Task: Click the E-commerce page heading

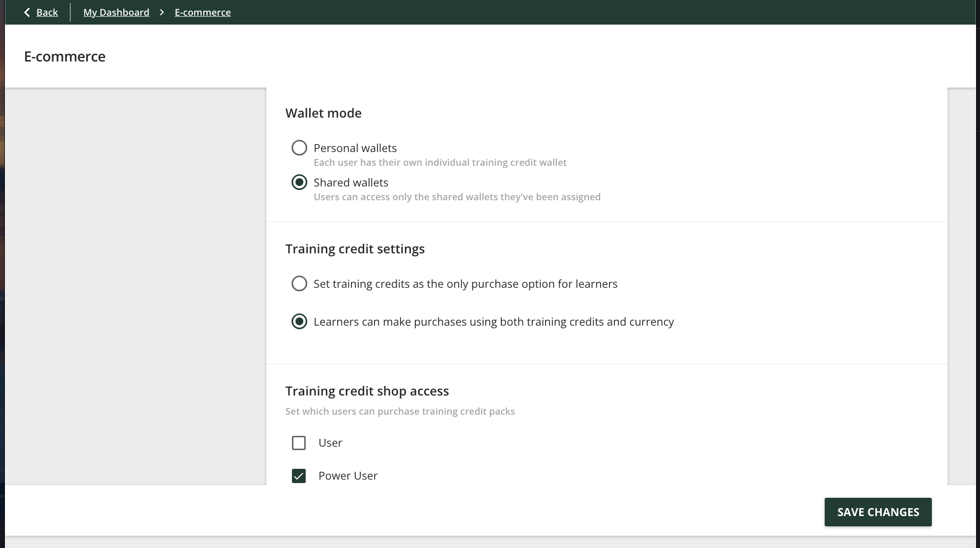Action: click(65, 57)
